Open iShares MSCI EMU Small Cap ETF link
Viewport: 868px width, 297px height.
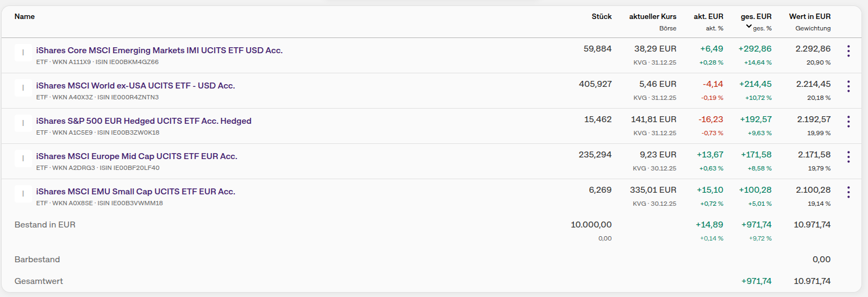[135, 192]
